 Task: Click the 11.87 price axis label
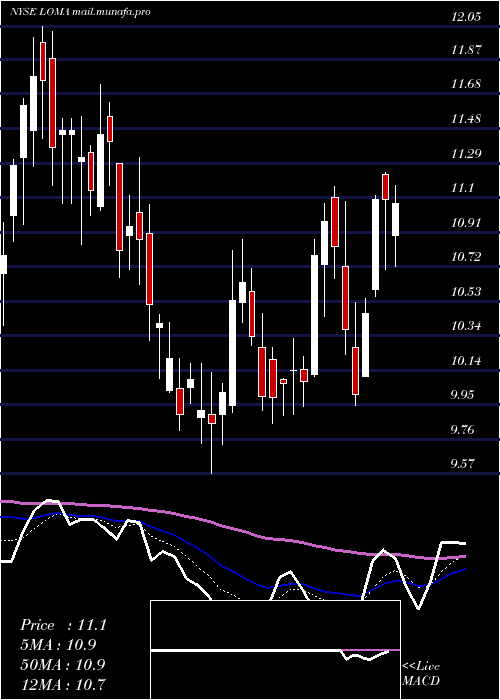(466, 50)
